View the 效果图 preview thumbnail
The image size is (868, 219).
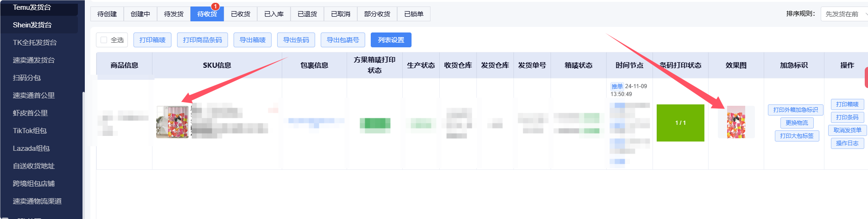736,122
